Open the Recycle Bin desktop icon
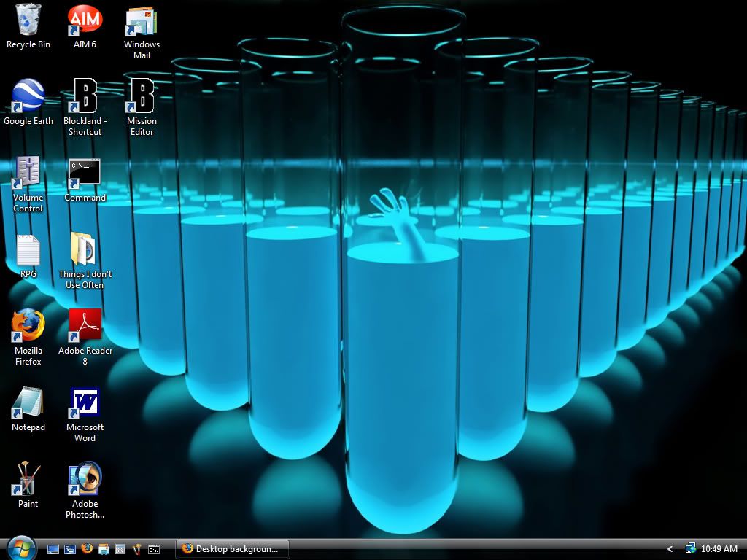Viewport: 747px width, 560px height. point(28,20)
